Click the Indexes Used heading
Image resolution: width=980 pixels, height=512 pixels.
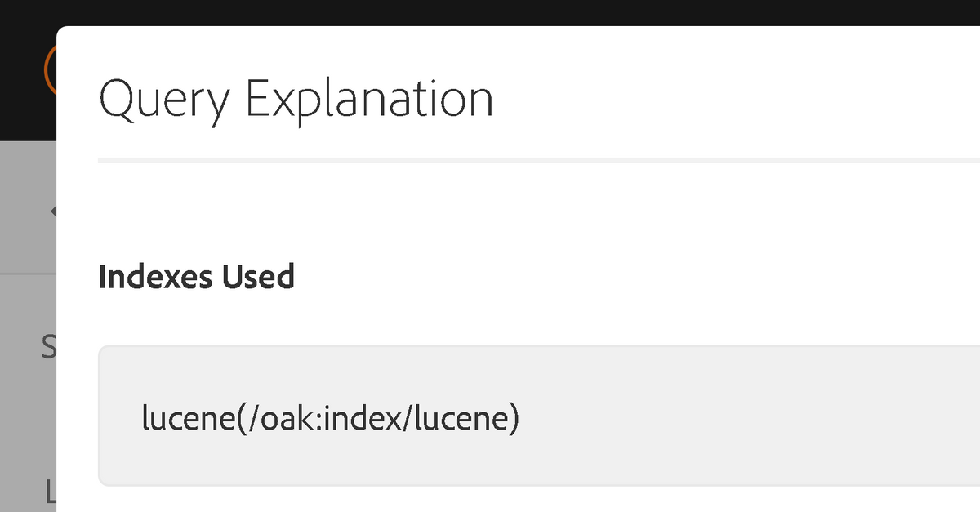[x=196, y=277]
